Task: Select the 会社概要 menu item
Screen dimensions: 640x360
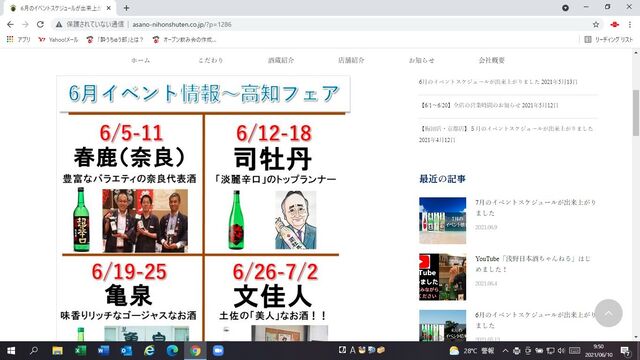Action: pos(491,60)
